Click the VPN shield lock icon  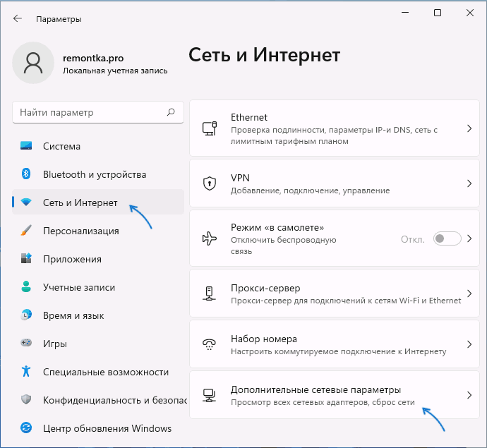210,183
